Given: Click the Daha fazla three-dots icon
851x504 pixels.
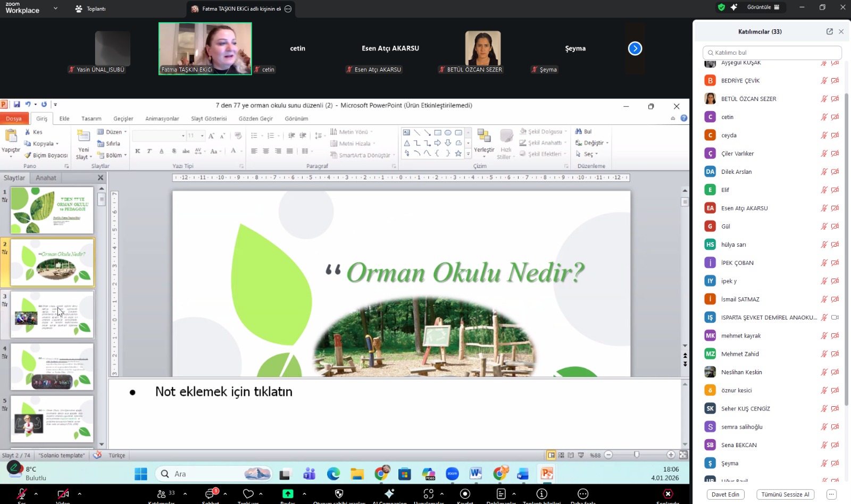Looking at the screenshot, I should (x=583, y=494).
